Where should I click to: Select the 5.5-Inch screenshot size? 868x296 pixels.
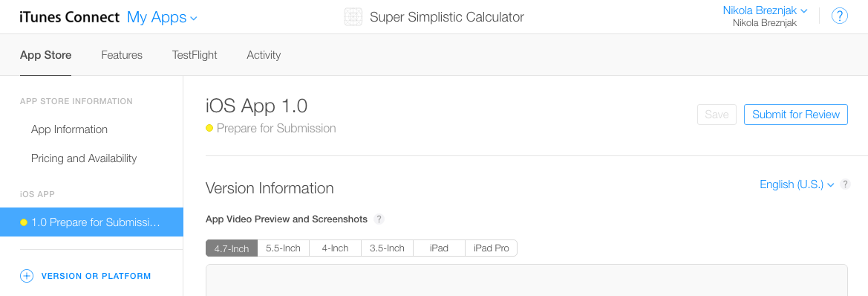[284, 248]
